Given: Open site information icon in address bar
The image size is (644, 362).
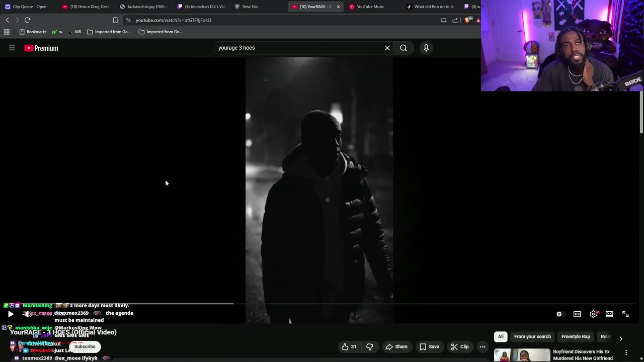Looking at the screenshot, I should click(x=128, y=20).
